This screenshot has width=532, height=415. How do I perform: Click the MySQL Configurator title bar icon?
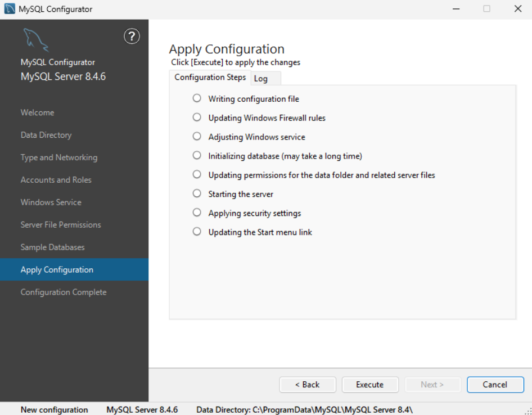click(x=10, y=9)
